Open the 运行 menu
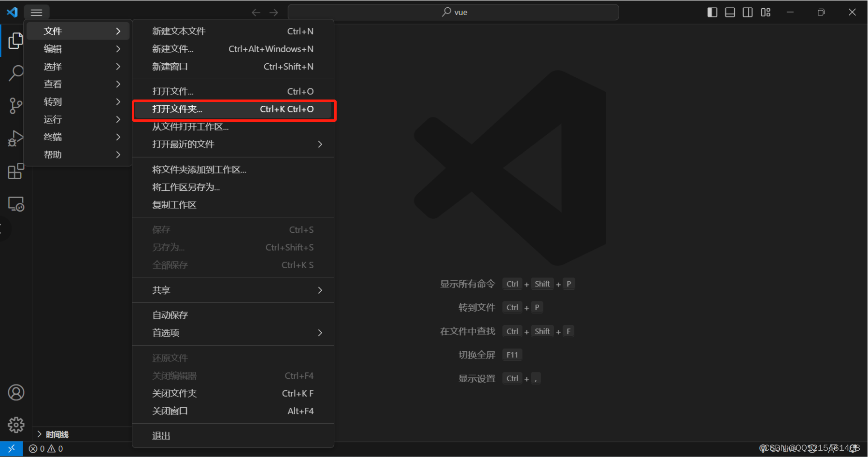The height and width of the screenshot is (457, 868). 78,119
